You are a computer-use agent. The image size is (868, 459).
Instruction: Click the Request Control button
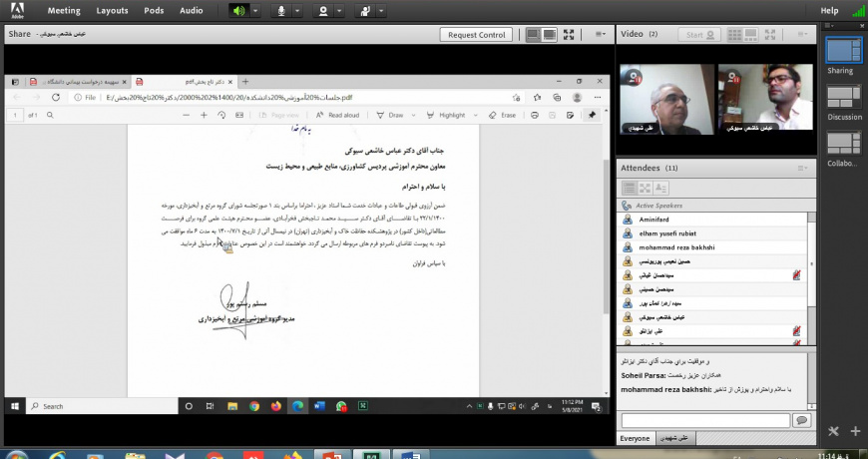[x=476, y=35]
